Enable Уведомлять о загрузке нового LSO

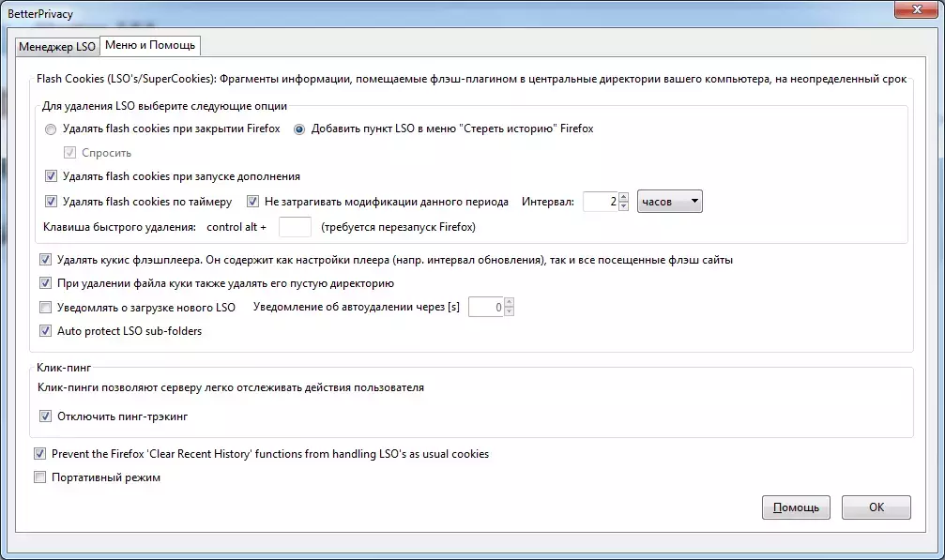pos(45,308)
